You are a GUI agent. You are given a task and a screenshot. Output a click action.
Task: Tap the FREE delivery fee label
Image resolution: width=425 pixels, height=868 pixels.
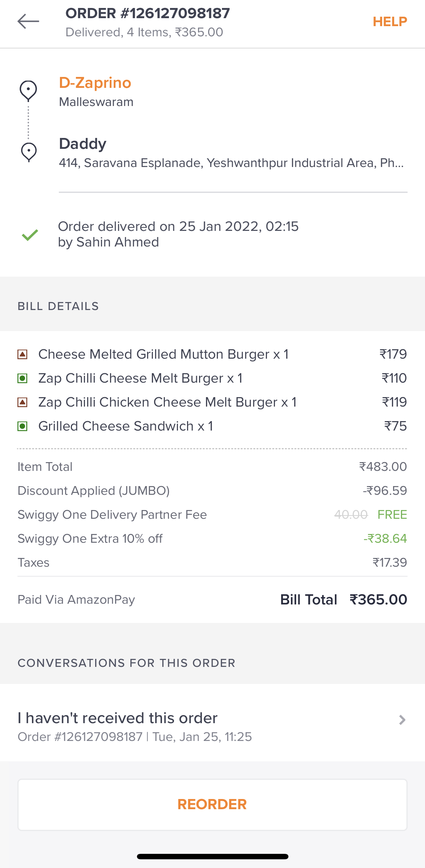click(x=392, y=515)
